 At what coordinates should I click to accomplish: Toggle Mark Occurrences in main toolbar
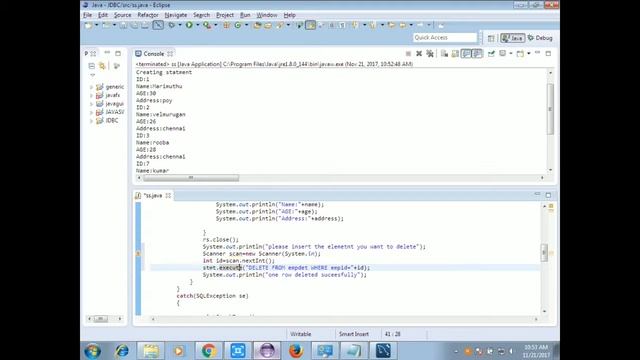[311, 25]
